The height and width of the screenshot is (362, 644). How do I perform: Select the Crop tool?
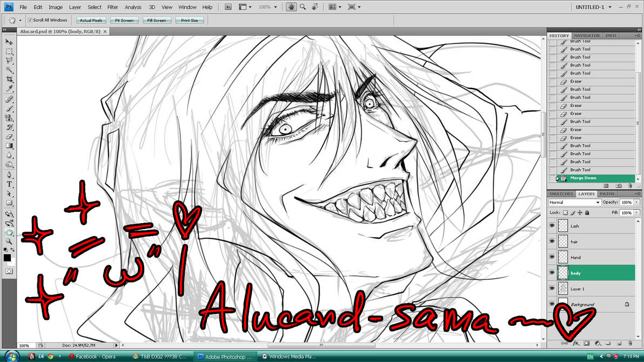tap(9, 79)
